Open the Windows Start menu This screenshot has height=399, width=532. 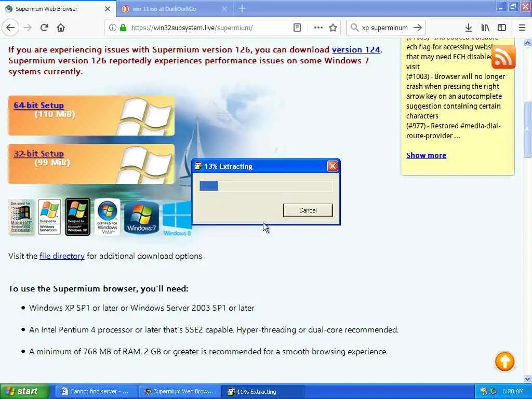click(24, 392)
